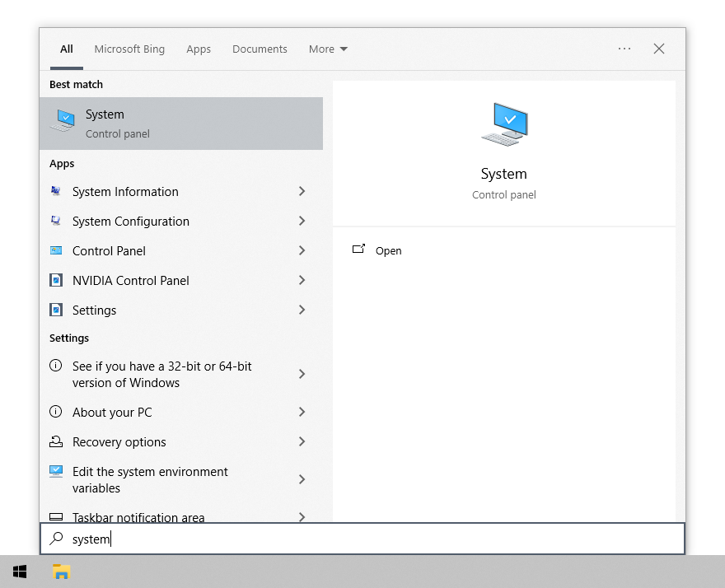The height and width of the screenshot is (588, 725).
Task: Expand environment variables result arrow
Action: pyautogui.click(x=302, y=479)
